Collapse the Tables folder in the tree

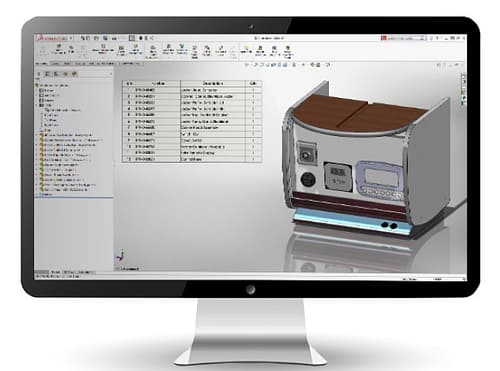click(x=37, y=105)
